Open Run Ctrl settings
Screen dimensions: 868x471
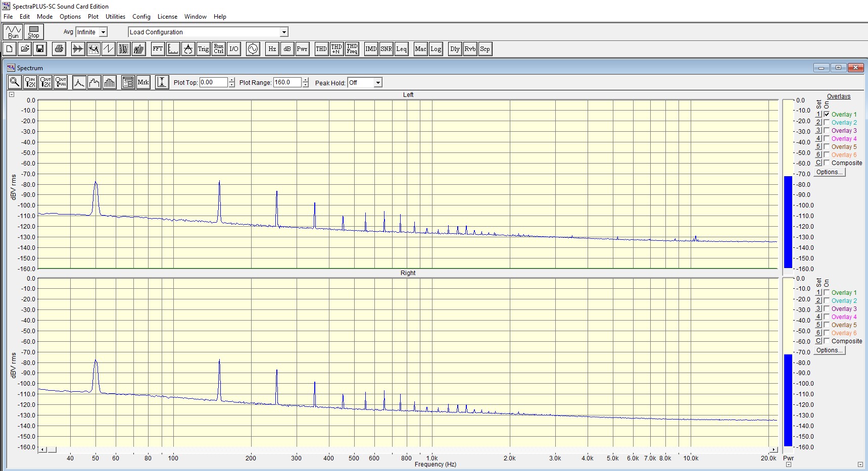coord(218,49)
